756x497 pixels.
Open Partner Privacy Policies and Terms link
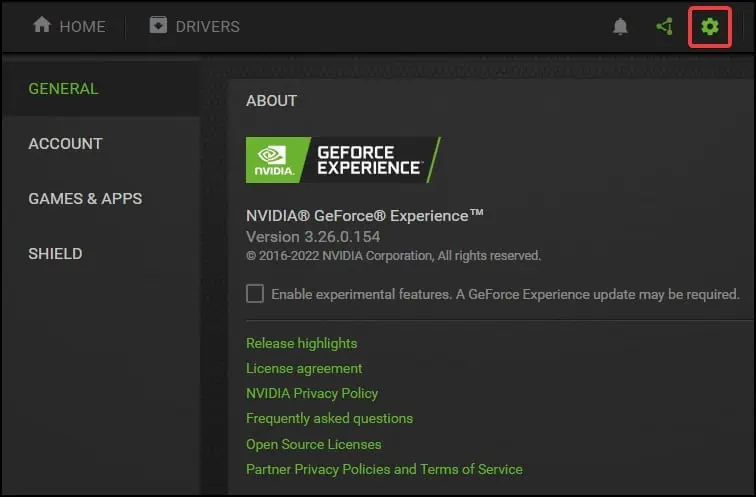point(384,469)
